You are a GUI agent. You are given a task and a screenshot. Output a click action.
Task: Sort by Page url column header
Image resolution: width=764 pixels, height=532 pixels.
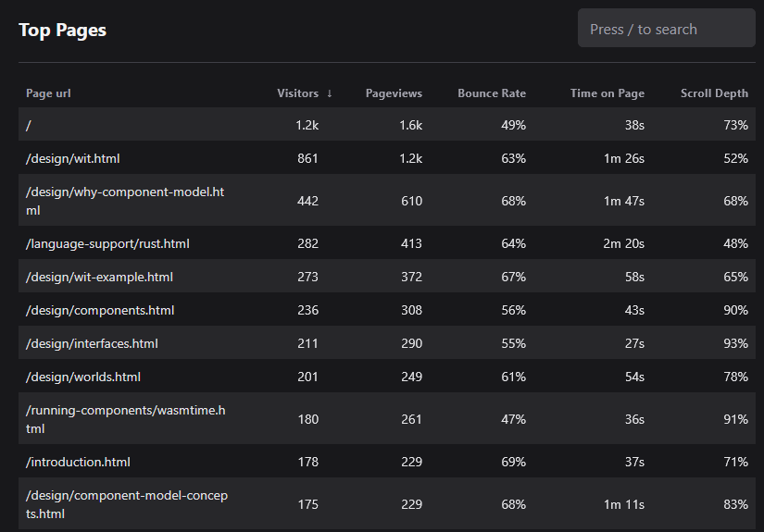point(48,93)
